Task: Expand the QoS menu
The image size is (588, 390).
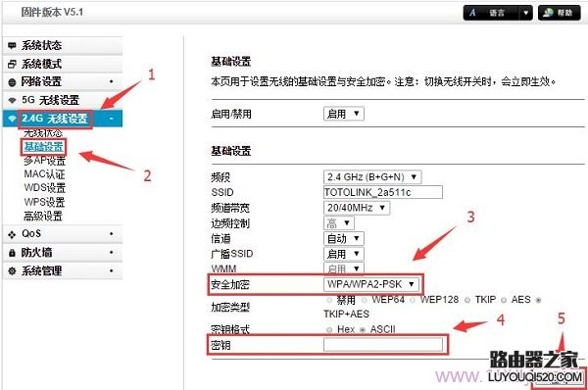Action: click(x=63, y=234)
